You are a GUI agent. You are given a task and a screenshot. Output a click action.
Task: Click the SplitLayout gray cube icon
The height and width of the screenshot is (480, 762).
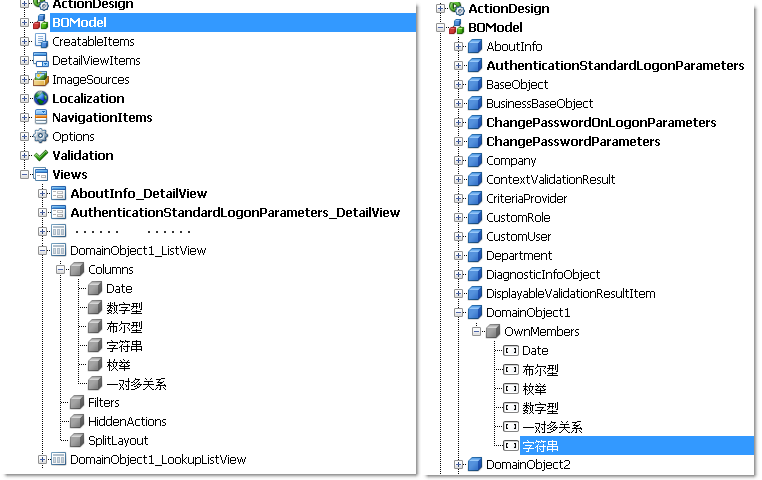[77, 440]
